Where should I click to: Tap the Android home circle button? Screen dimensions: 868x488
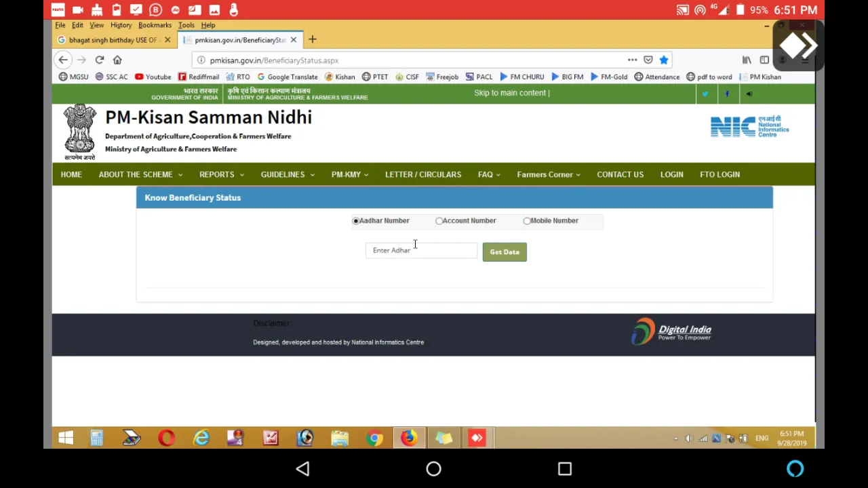point(434,469)
